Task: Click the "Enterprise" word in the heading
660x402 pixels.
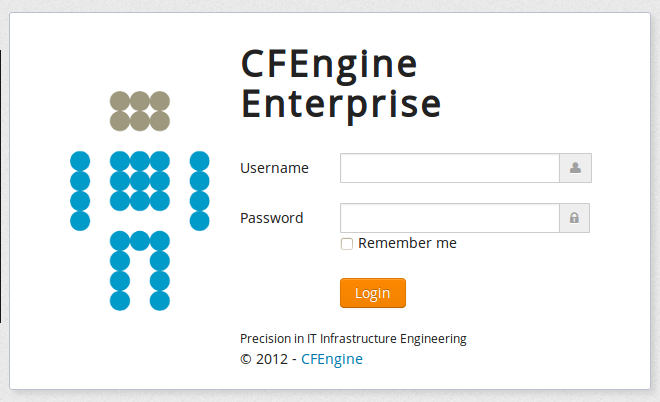Action: pos(341,104)
